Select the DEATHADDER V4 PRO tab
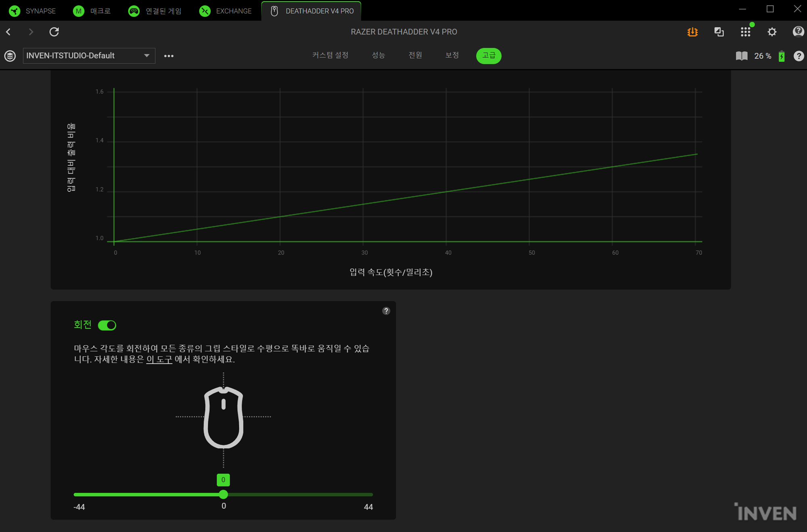This screenshot has width=807, height=532. pyautogui.click(x=311, y=11)
